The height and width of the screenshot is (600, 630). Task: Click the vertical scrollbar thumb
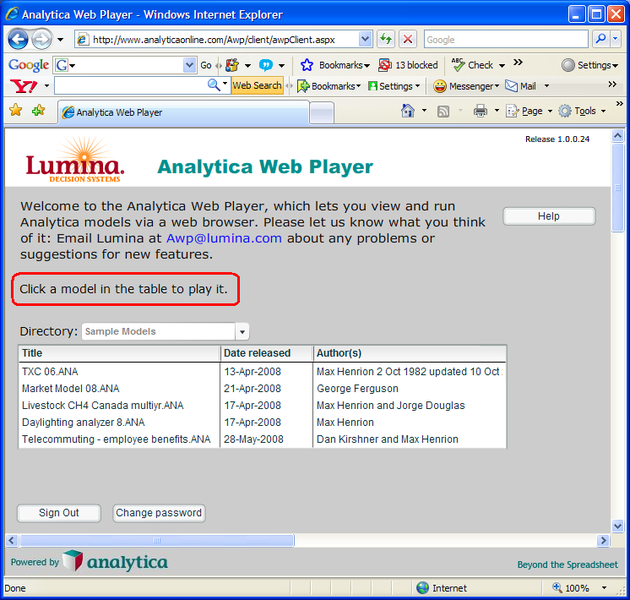point(617,188)
